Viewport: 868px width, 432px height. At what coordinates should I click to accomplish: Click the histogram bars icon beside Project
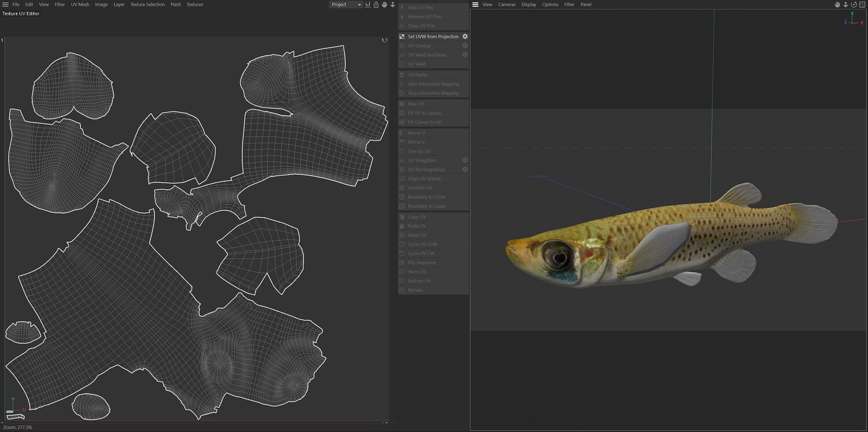[x=367, y=5]
